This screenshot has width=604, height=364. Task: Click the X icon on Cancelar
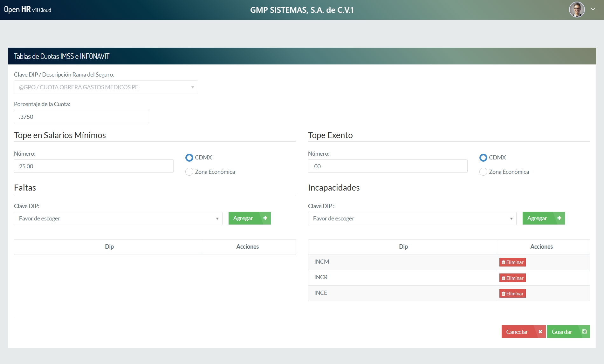coord(540,332)
